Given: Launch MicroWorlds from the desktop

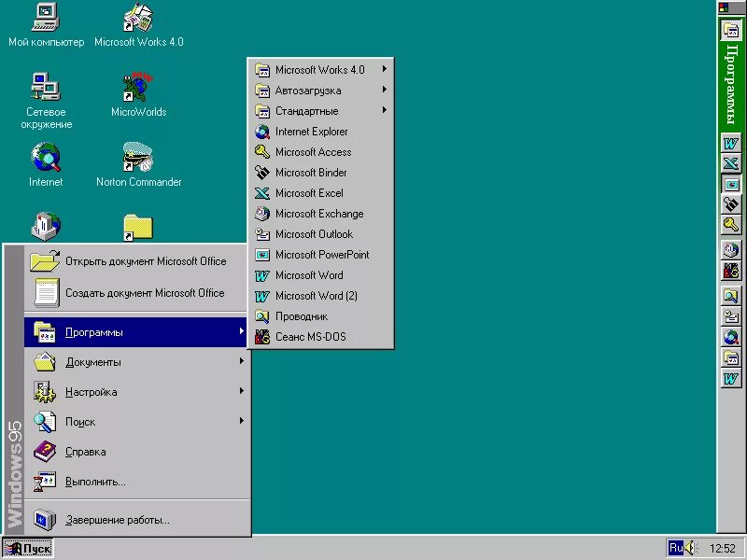Looking at the screenshot, I should tap(137, 91).
